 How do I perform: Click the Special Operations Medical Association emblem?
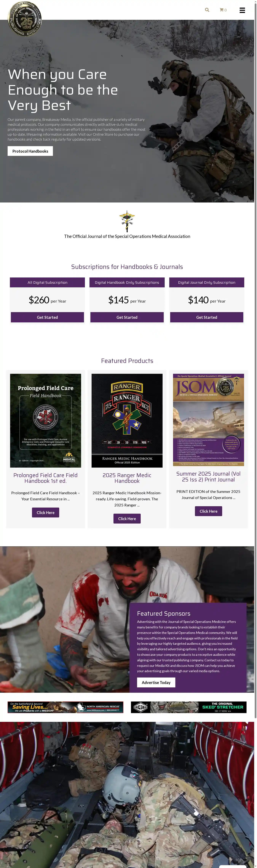[x=127, y=221]
